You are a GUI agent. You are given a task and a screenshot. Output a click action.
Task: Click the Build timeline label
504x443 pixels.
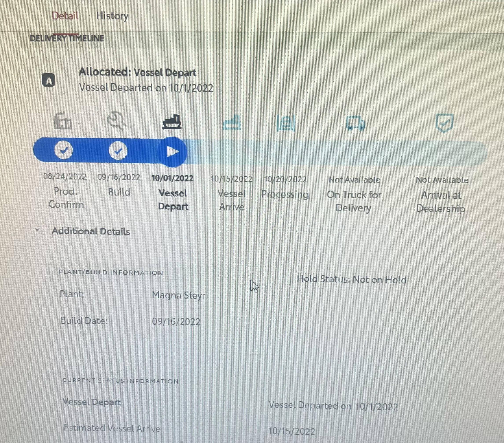pyautogui.click(x=119, y=192)
